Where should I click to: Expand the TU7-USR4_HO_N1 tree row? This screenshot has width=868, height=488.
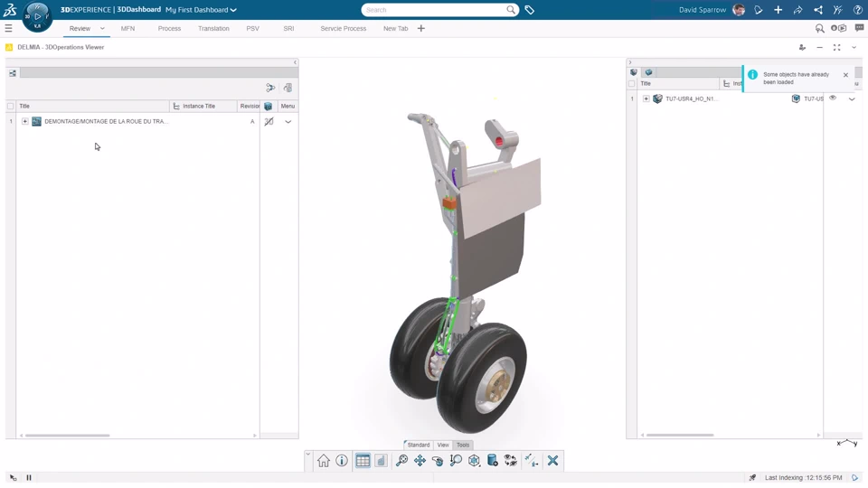coord(646,99)
